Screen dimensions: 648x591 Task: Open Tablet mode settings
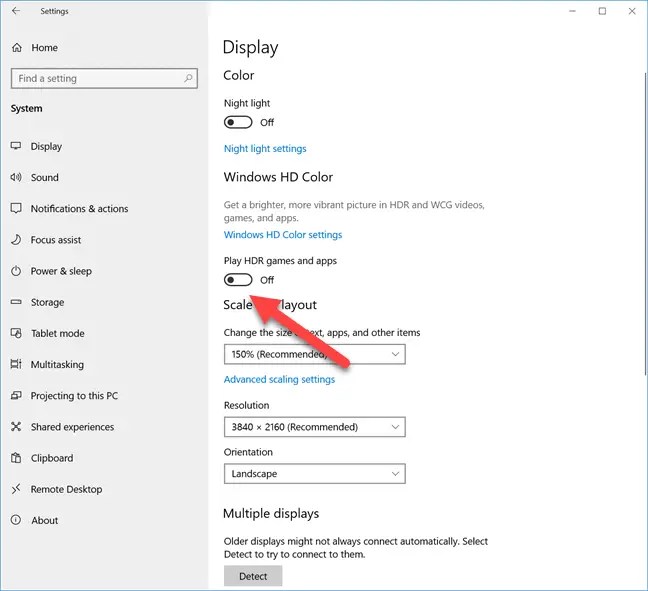pos(58,334)
